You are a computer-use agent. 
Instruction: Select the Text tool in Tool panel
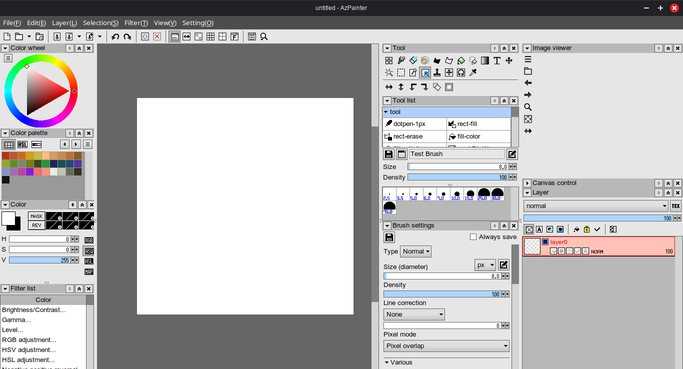pos(497,61)
